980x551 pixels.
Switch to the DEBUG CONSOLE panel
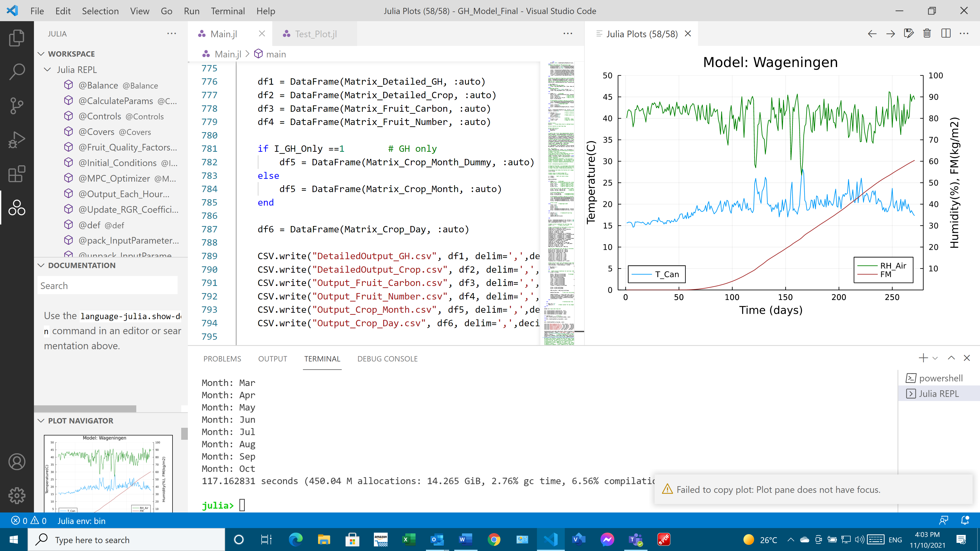click(x=387, y=359)
